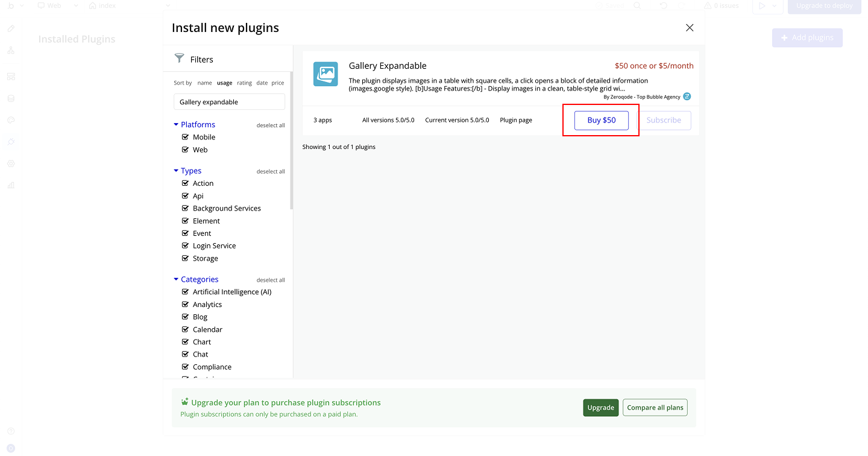Screen dimensions: 868x456
Task: Click the Gallery Expandable plugin thumbnail icon
Action: tap(325, 74)
